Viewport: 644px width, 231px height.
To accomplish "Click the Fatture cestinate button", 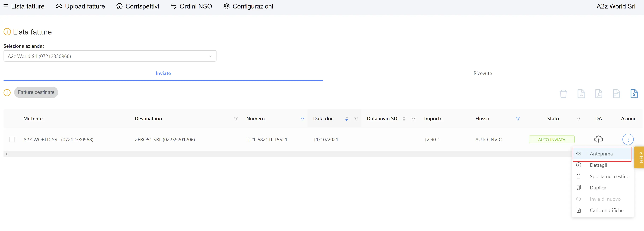I will tap(36, 92).
